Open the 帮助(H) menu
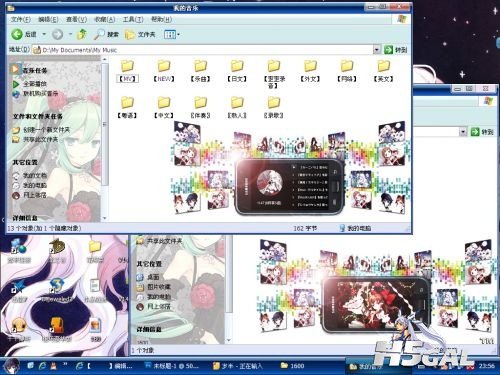The width and height of the screenshot is (500, 375). (x=161, y=19)
